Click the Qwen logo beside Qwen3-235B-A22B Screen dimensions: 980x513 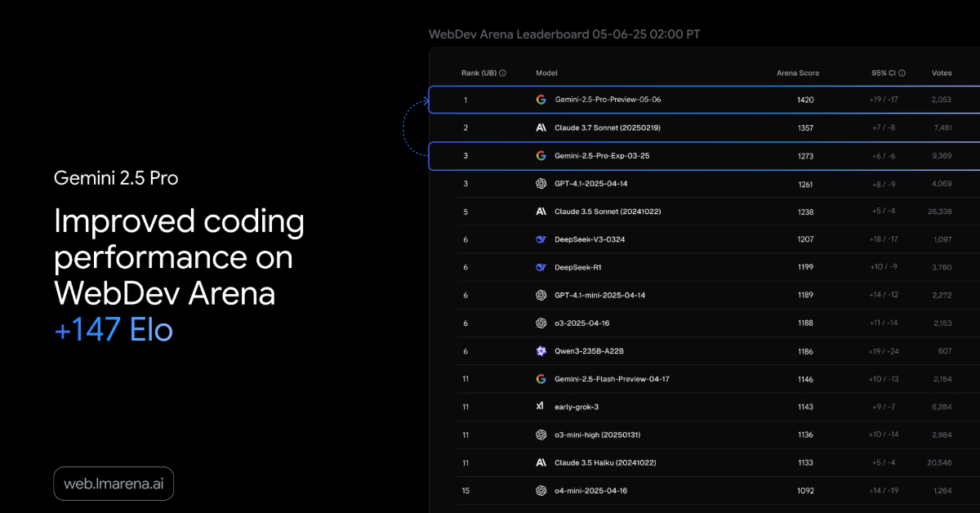(x=541, y=351)
